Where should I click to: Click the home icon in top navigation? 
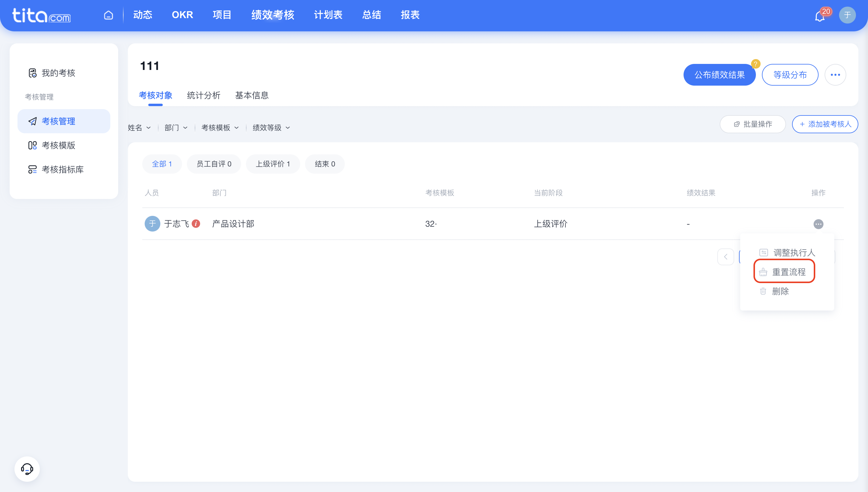pyautogui.click(x=108, y=15)
